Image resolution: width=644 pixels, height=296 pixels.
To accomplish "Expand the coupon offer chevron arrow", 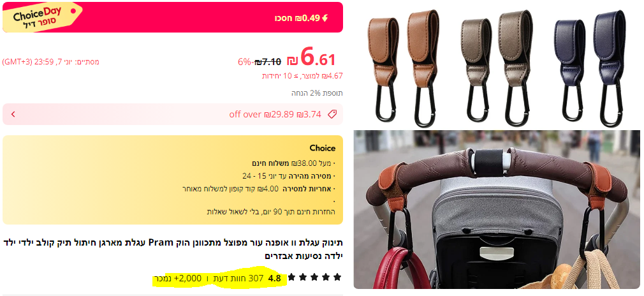I will point(13,114).
